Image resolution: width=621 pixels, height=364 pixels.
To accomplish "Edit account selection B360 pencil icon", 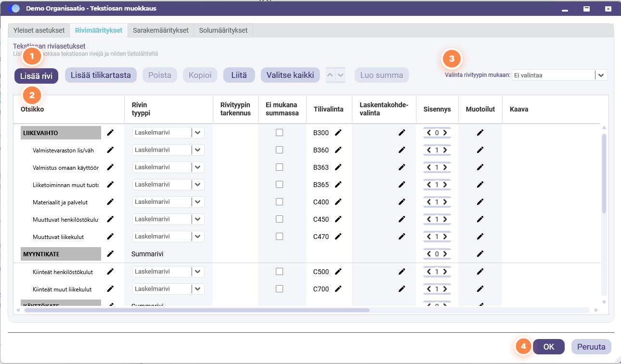I will (x=338, y=150).
